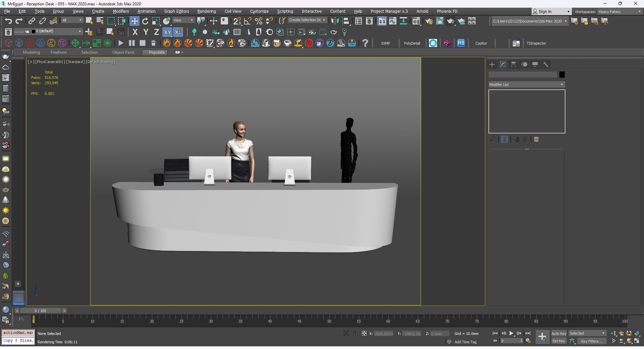The image size is (644, 349).
Task: Select the Select and Move tool
Action: pos(135,21)
